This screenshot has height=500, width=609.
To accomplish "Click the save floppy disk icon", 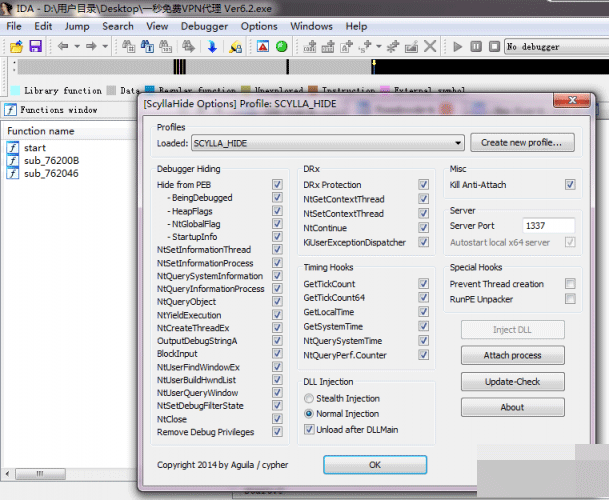I will coord(35,47).
